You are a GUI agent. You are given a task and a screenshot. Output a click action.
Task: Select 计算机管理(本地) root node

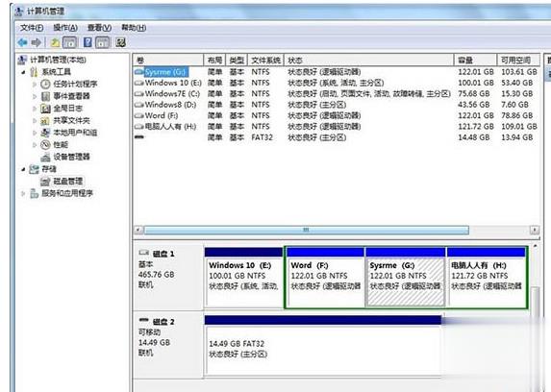point(58,60)
